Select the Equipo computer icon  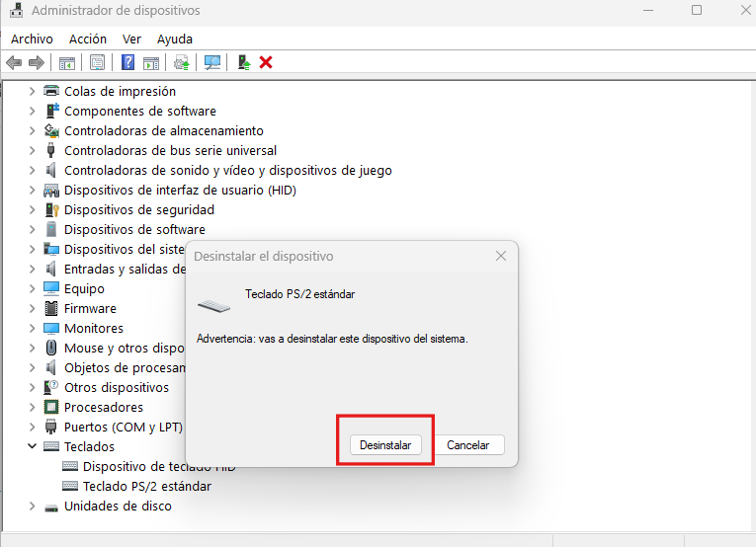click(x=51, y=288)
